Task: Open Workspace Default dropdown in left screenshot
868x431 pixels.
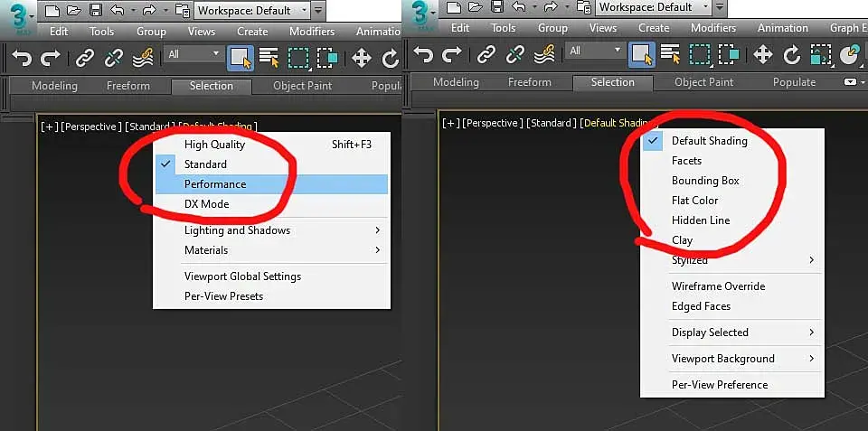Action: point(252,10)
